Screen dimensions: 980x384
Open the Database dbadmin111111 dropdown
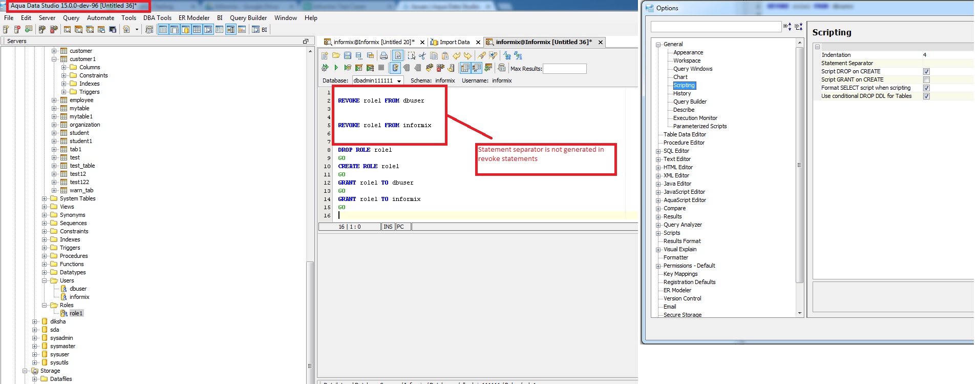click(378, 80)
